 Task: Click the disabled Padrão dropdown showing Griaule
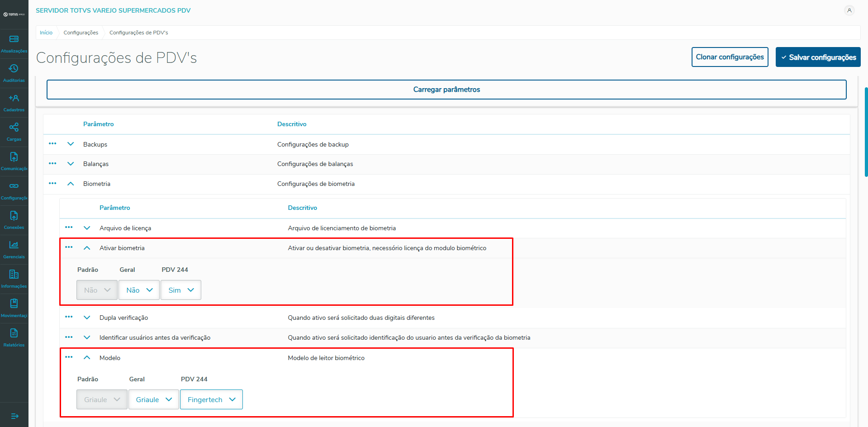pyautogui.click(x=102, y=399)
